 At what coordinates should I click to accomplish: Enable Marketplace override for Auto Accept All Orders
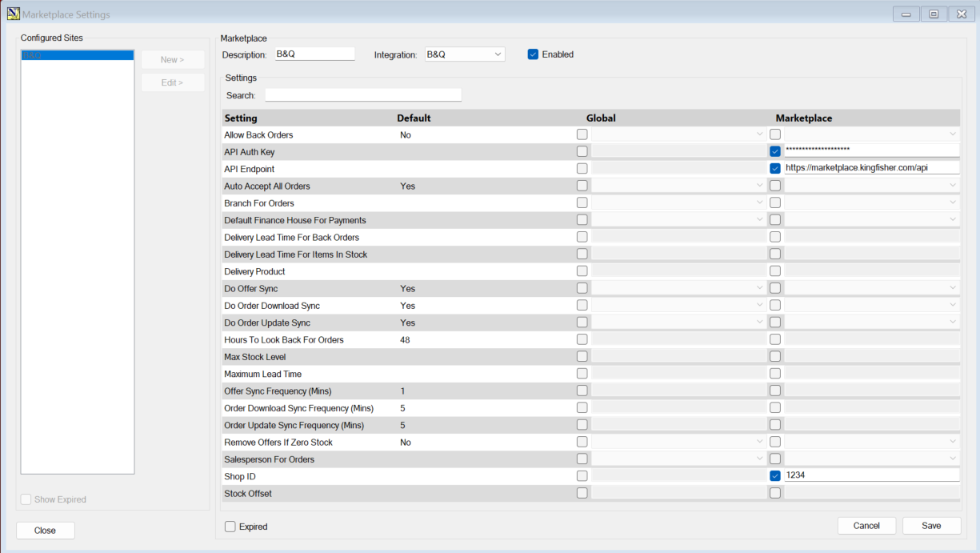pos(775,186)
